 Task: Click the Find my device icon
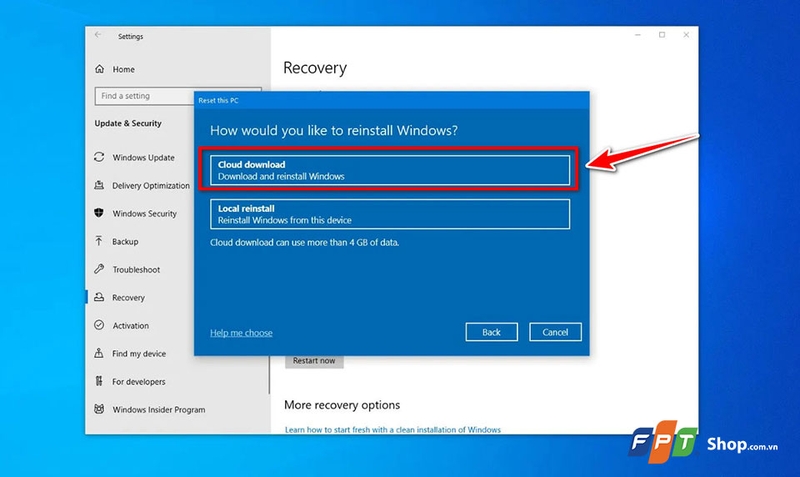99,353
